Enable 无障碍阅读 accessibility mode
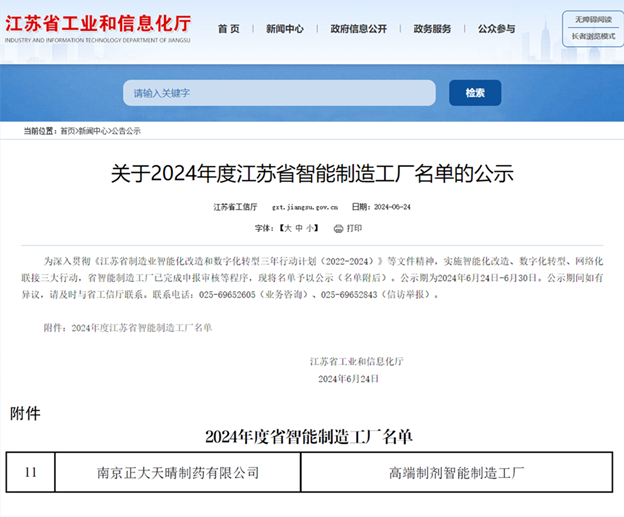The image size is (624, 517). pos(591,19)
